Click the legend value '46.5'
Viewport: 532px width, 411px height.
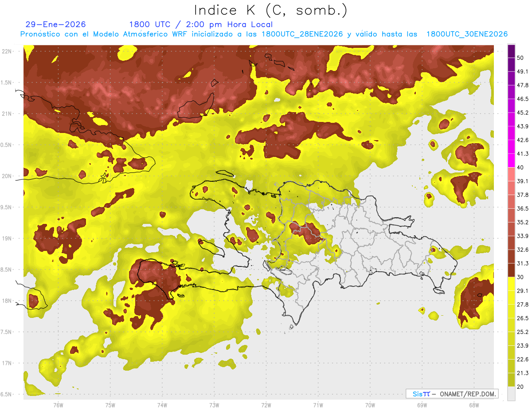click(523, 99)
